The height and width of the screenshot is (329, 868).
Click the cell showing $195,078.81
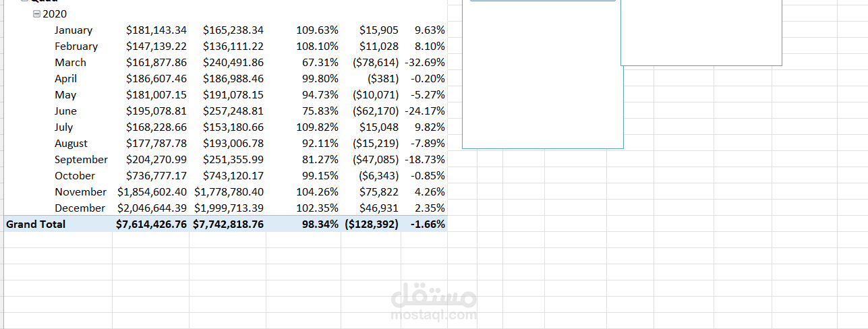(156, 111)
